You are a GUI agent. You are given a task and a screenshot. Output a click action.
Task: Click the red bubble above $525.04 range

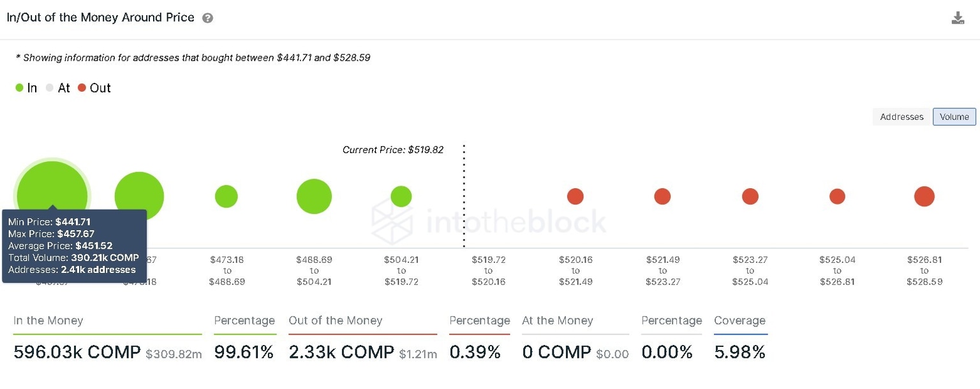(x=837, y=196)
